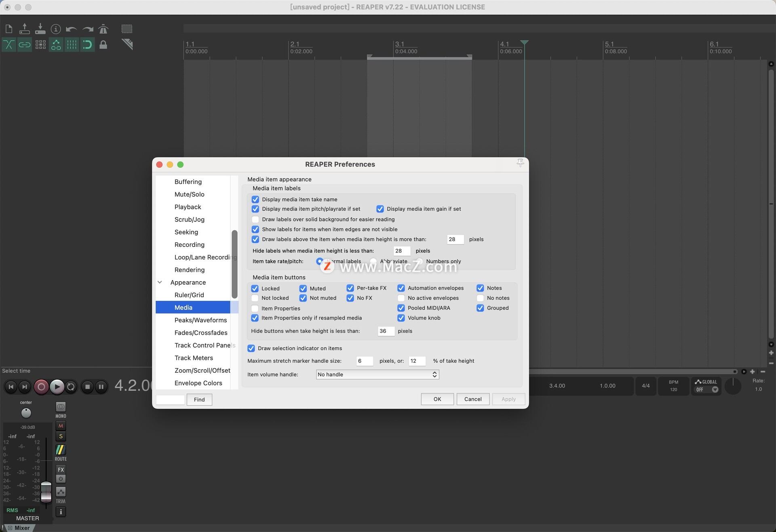
Task: Click the Preferences pin icon
Action: coord(520,163)
